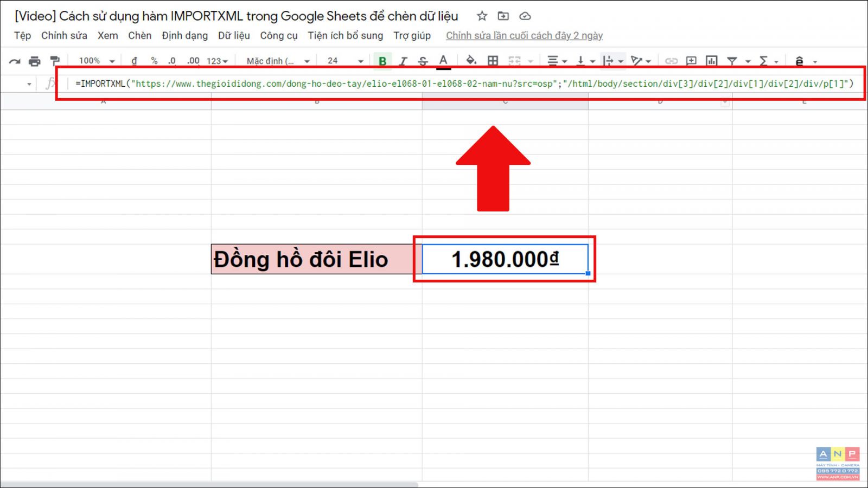Click the cloud save status icon
The image size is (868, 488).
[x=525, y=16]
